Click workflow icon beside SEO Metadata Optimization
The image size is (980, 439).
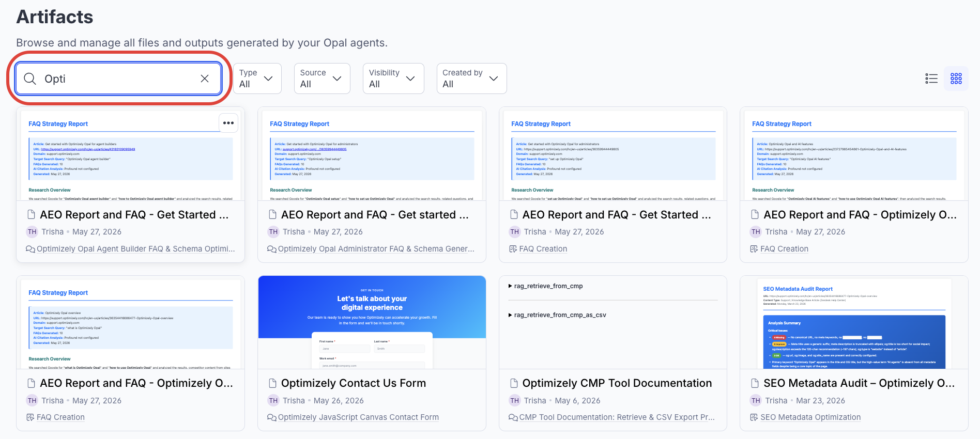(x=754, y=417)
